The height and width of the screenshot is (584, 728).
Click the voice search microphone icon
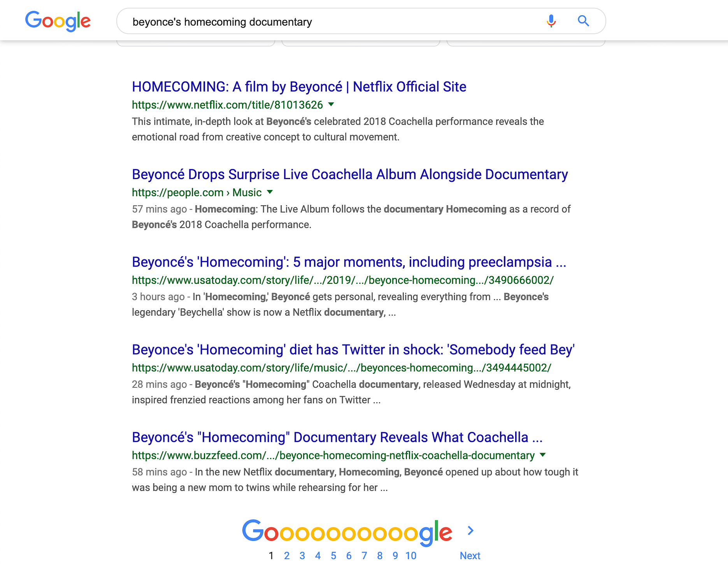[x=551, y=21]
